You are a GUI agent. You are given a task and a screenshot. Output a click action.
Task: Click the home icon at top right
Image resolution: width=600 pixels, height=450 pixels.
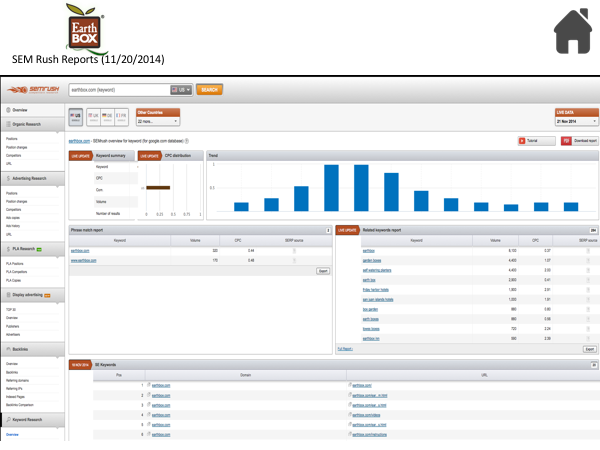point(573,31)
